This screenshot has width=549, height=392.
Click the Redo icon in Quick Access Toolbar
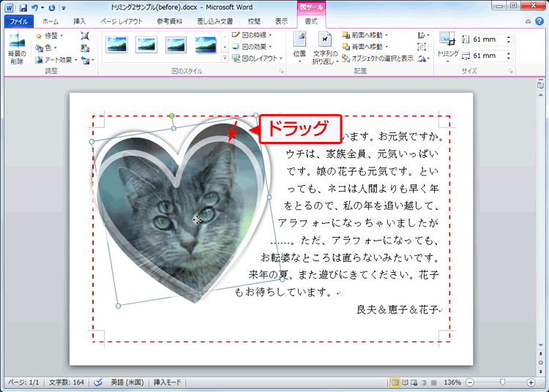point(52,7)
